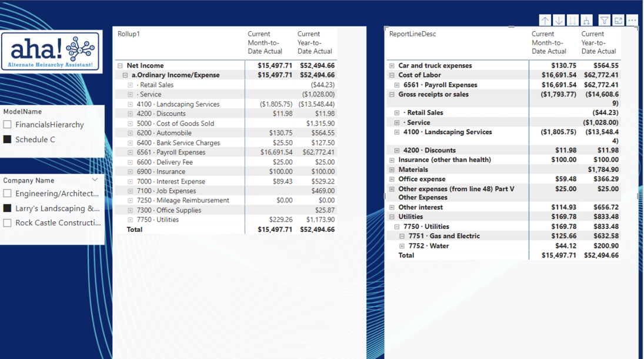Expand the 7300 Office Supplies row
This screenshot has height=359, width=644.
(130, 210)
